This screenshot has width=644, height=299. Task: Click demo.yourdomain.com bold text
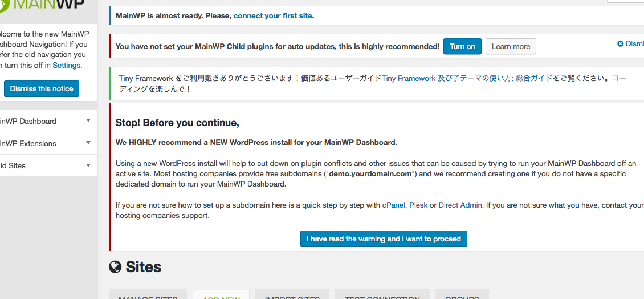pos(370,173)
